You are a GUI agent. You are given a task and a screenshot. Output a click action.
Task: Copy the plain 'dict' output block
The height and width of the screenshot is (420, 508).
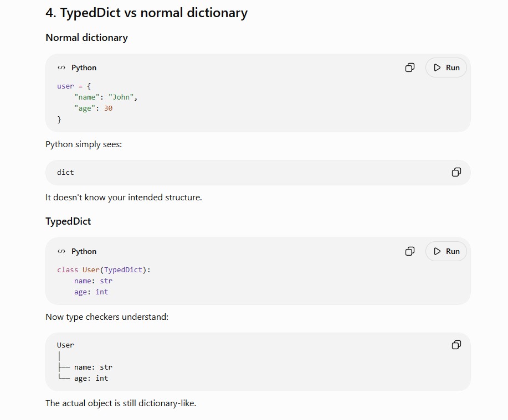pos(456,172)
